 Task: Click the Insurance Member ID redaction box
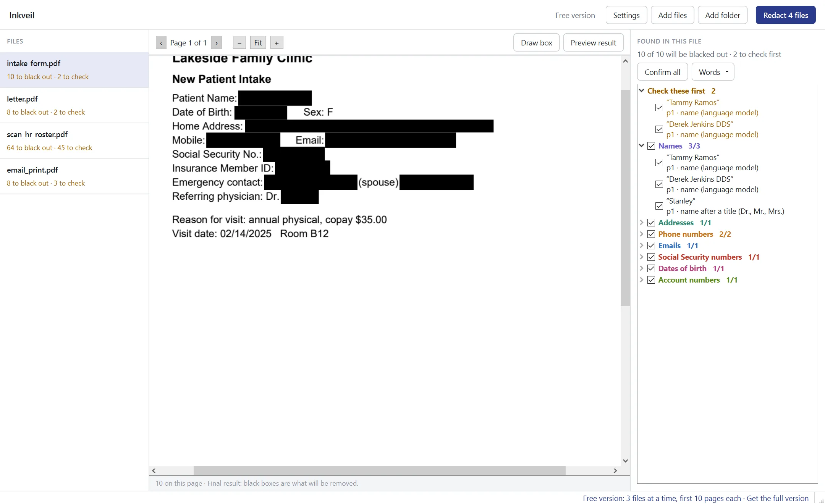[302, 168]
